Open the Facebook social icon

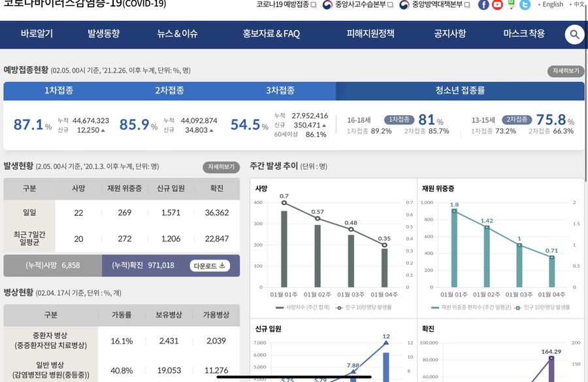483,5
